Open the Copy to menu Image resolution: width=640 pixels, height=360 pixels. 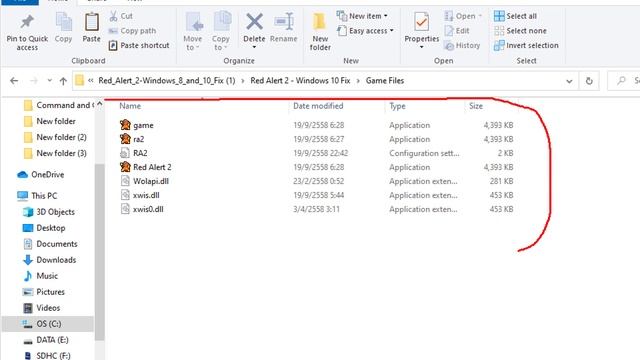point(221,31)
